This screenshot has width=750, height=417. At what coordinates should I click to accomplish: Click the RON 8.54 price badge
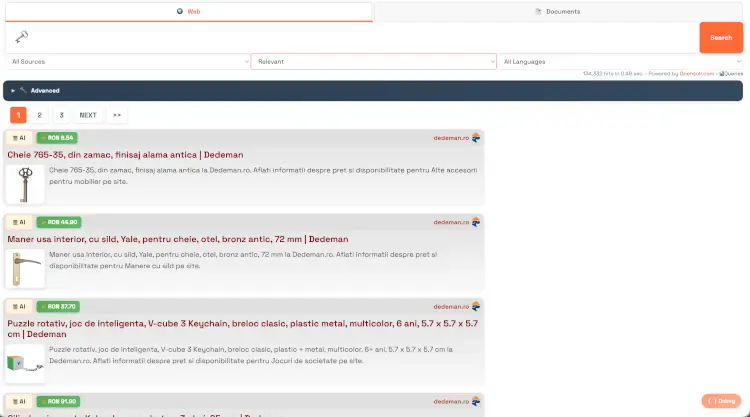click(58, 138)
